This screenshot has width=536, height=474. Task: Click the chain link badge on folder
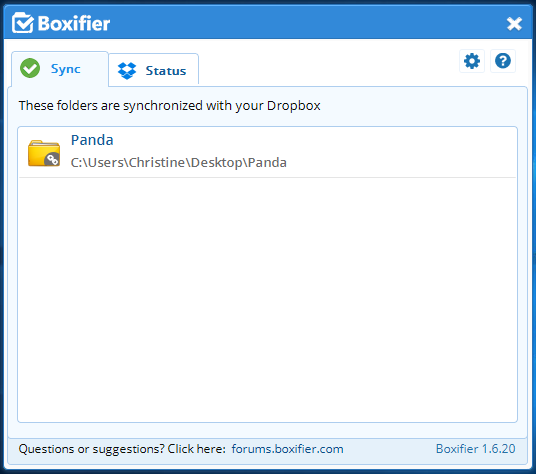[52, 159]
